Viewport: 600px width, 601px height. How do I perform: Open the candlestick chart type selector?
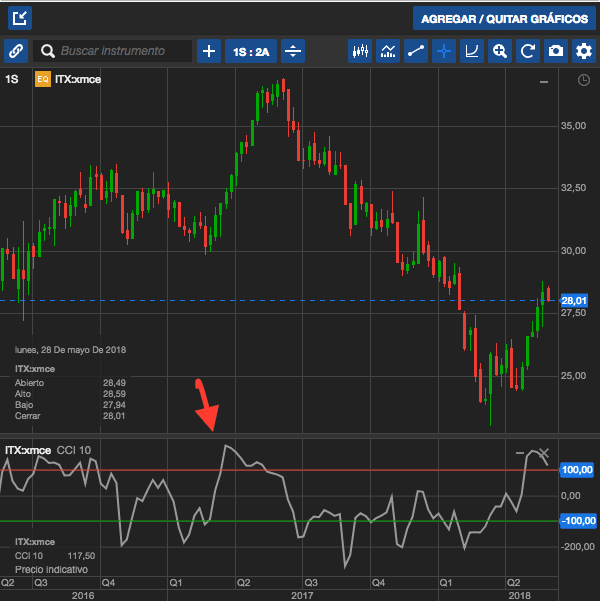(360, 51)
